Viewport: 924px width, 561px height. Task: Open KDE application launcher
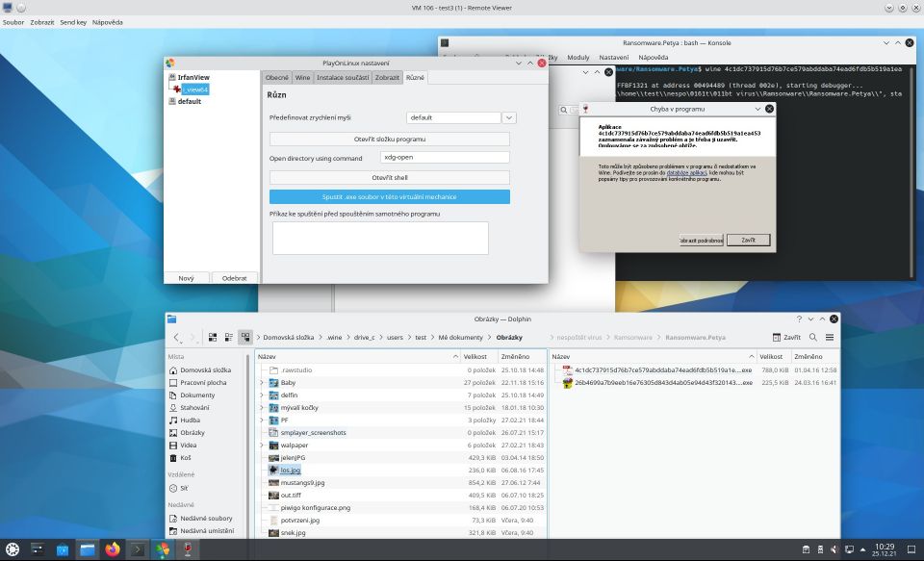point(13,549)
